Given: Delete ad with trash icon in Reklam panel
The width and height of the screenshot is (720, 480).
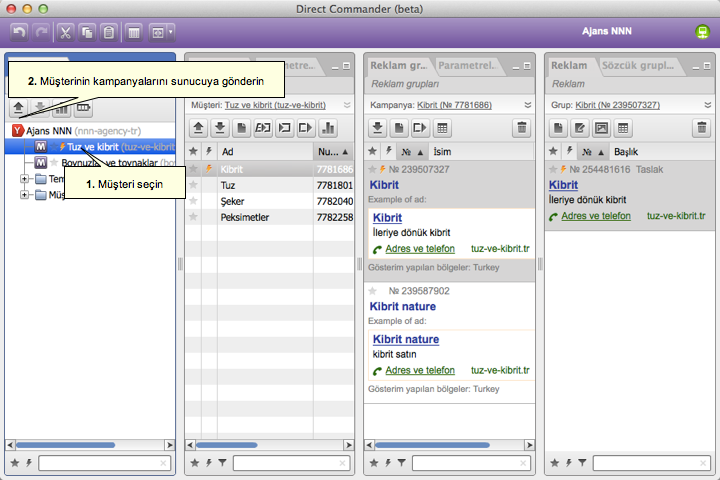Looking at the screenshot, I should point(702,128).
